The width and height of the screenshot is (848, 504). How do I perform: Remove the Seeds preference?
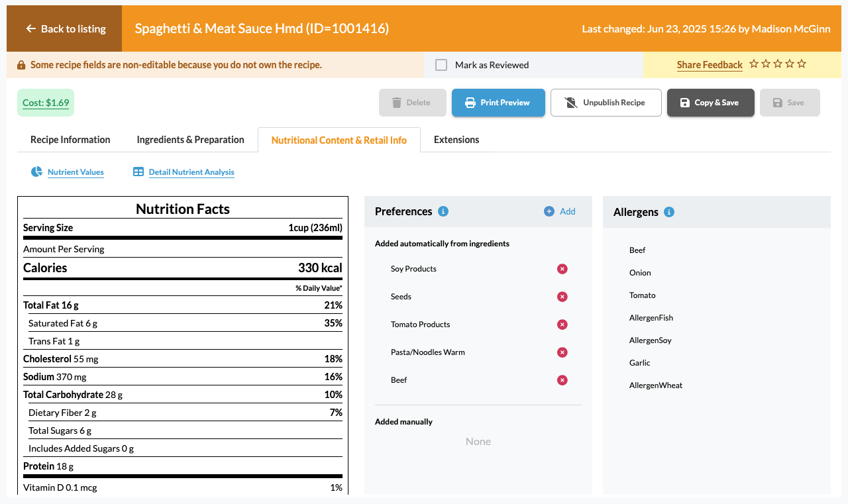coord(562,296)
